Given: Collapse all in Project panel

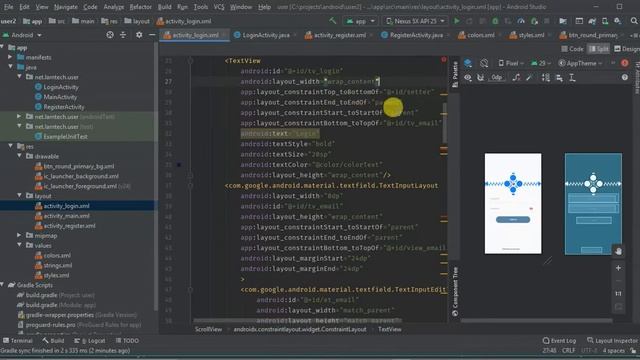Looking at the screenshot, I should (x=123, y=35).
